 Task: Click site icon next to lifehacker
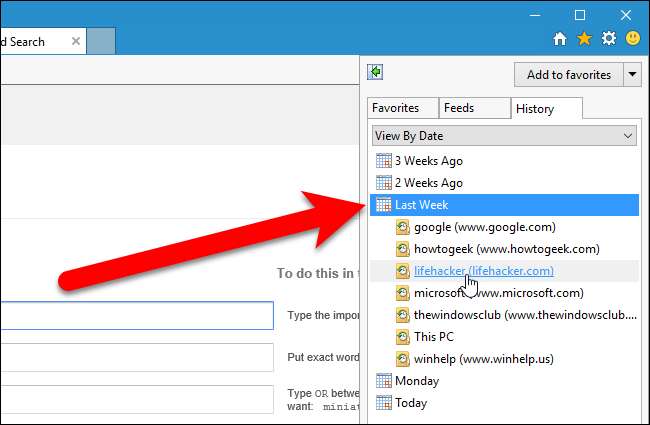403,271
